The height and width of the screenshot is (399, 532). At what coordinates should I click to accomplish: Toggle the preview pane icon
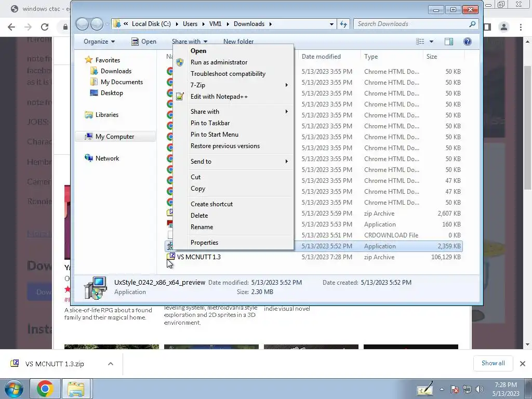[449, 42]
